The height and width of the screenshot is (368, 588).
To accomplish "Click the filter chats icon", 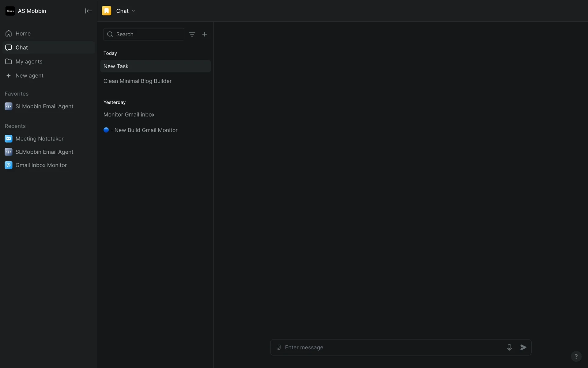I will click(192, 34).
